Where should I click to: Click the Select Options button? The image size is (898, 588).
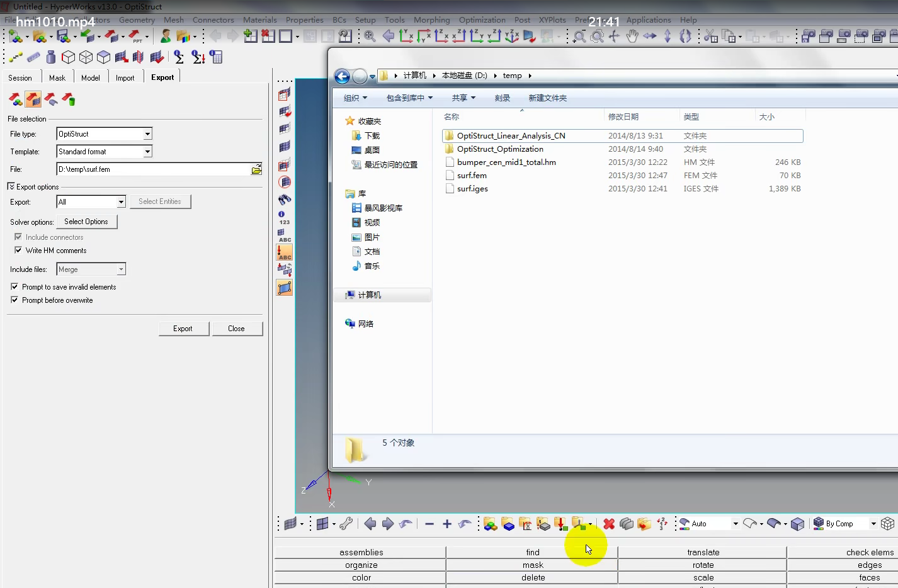pyautogui.click(x=86, y=221)
